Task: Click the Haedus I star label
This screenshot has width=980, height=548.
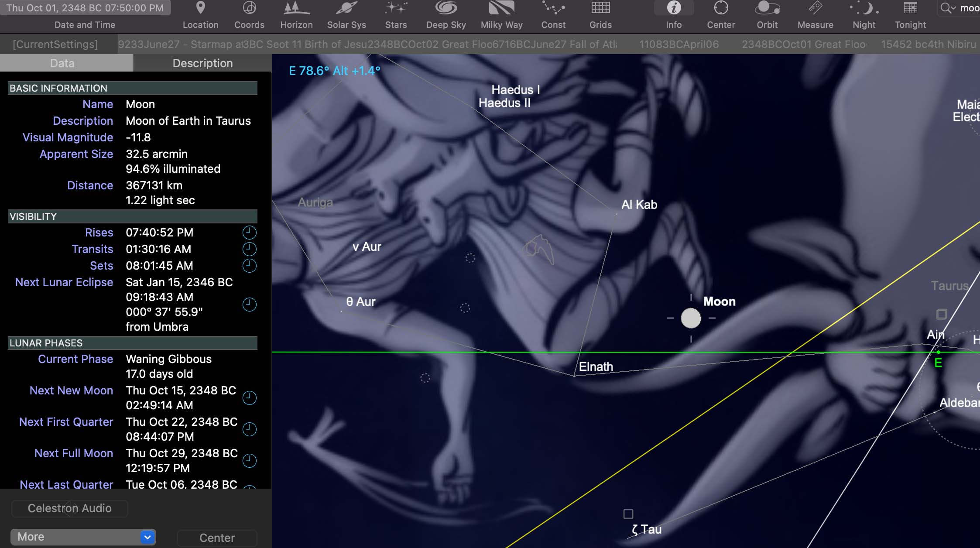Action: tap(516, 90)
